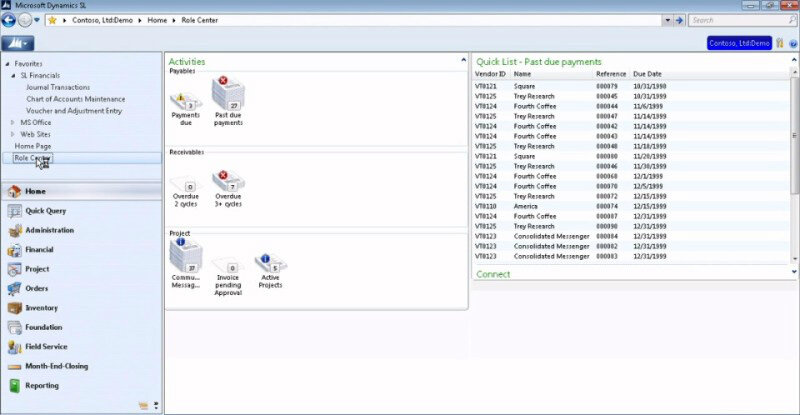The height and width of the screenshot is (415, 800).
Task: Click the Invoice pending Approval icon
Action: pyautogui.click(x=228, y=268)
